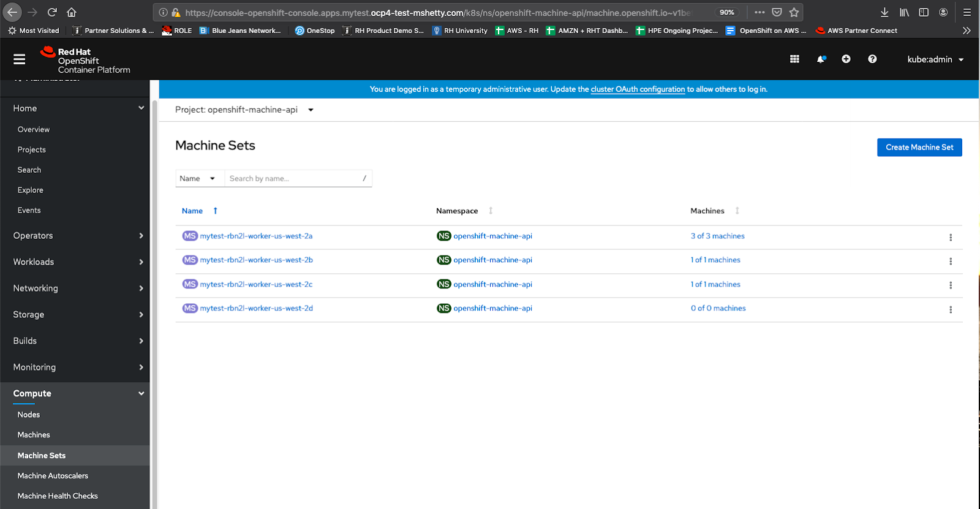Open the Name filter type dropdown
The width and height of the screenshot is (980, 509).
[x=197, y=179]
